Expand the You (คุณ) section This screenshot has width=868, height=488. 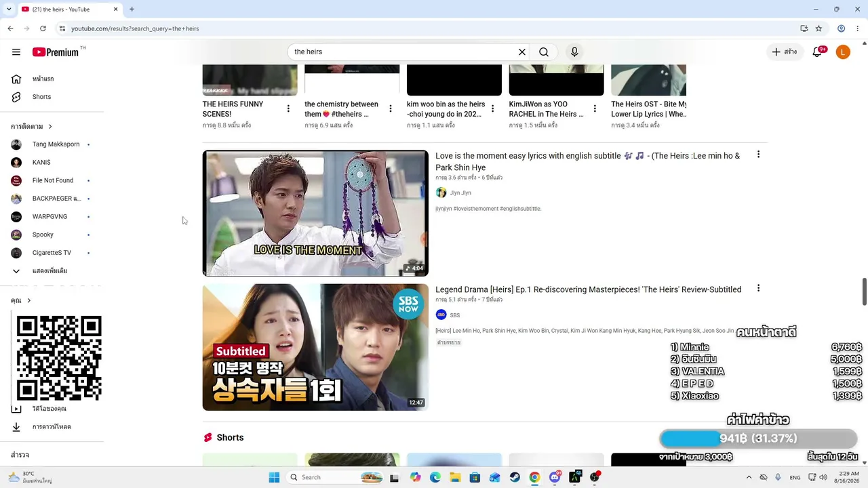point(21,301)
